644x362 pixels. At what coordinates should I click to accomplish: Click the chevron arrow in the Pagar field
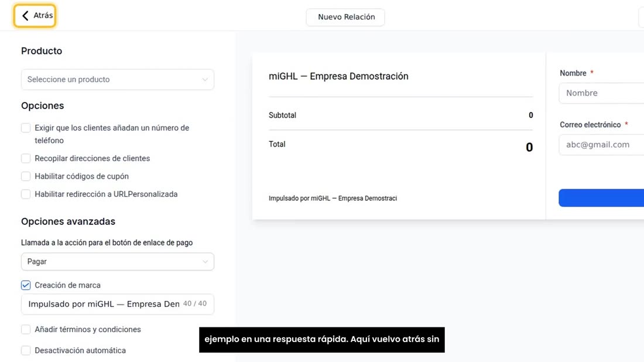tap(205, 262)
